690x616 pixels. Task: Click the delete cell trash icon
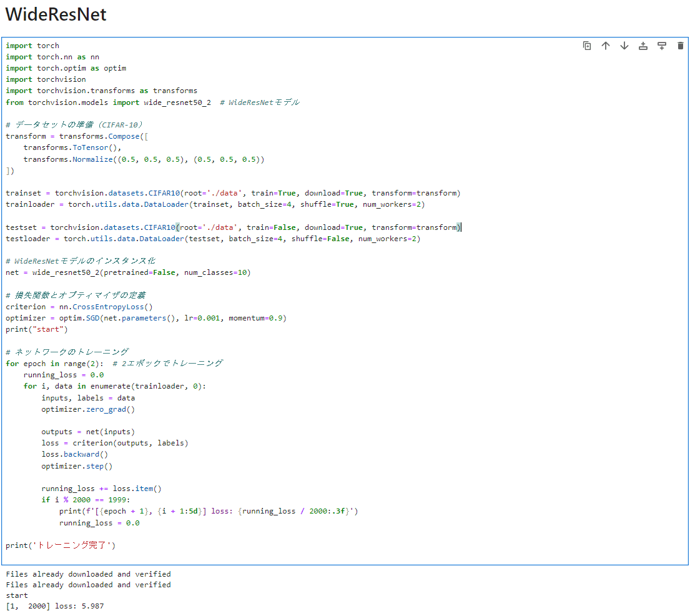click(680, 45)
